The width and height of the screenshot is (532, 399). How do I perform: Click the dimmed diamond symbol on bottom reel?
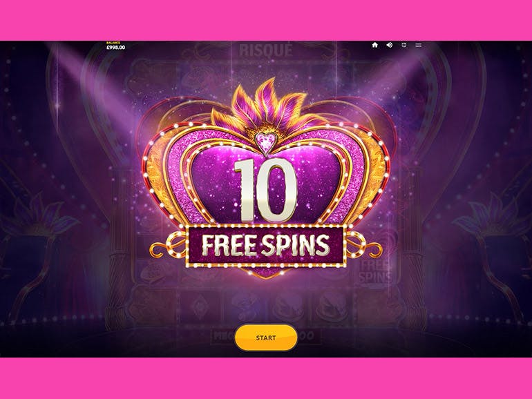coord(199,306)
